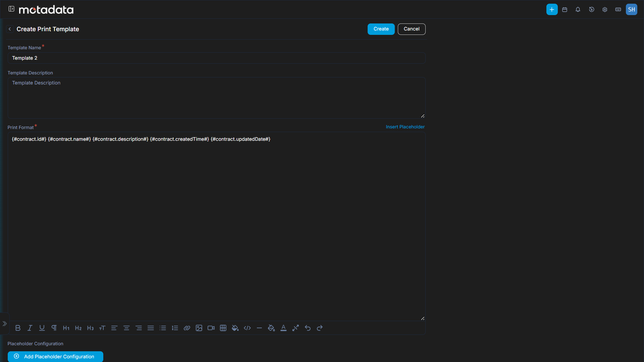
Task: Click the Template Name input field
Action: click(217, 58)
